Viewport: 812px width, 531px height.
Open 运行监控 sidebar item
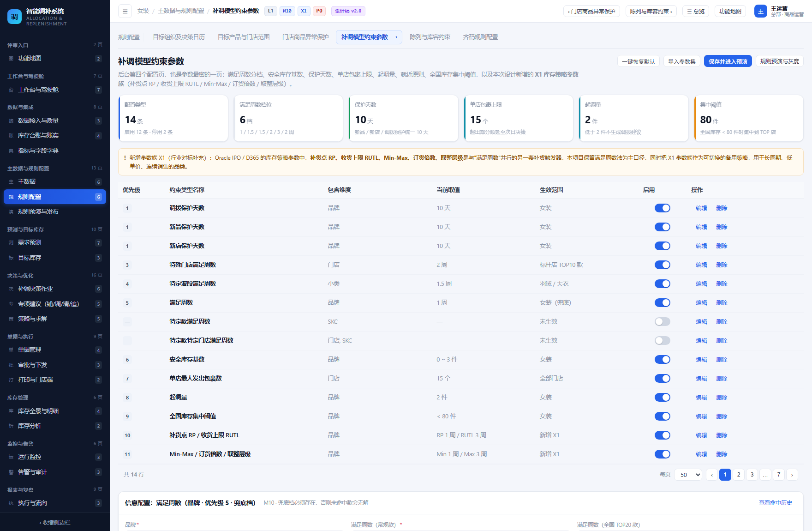pyautogui.click(x=55, y=457)
